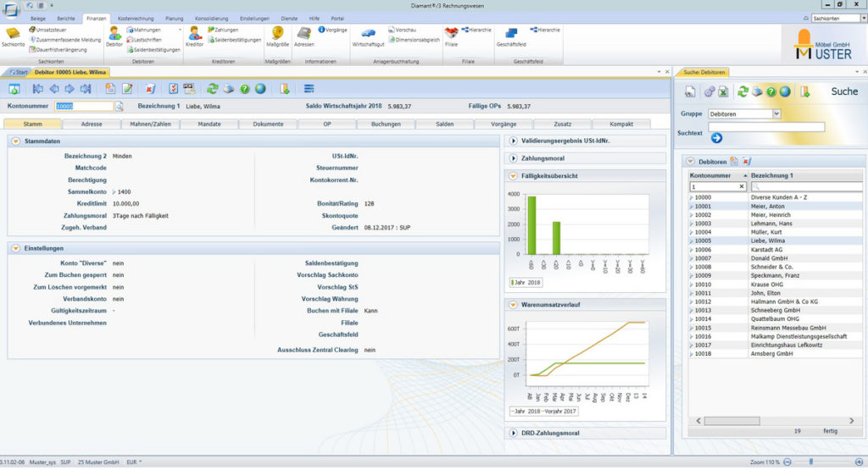Collapse the Warenumsatzverlauf chart section
Viewport: 868px width, 470px height.
point(513,305)
